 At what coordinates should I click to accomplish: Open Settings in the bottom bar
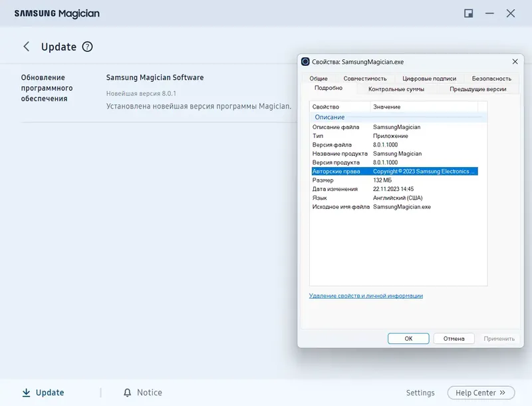pyautogui.click(x=420, y=393)
